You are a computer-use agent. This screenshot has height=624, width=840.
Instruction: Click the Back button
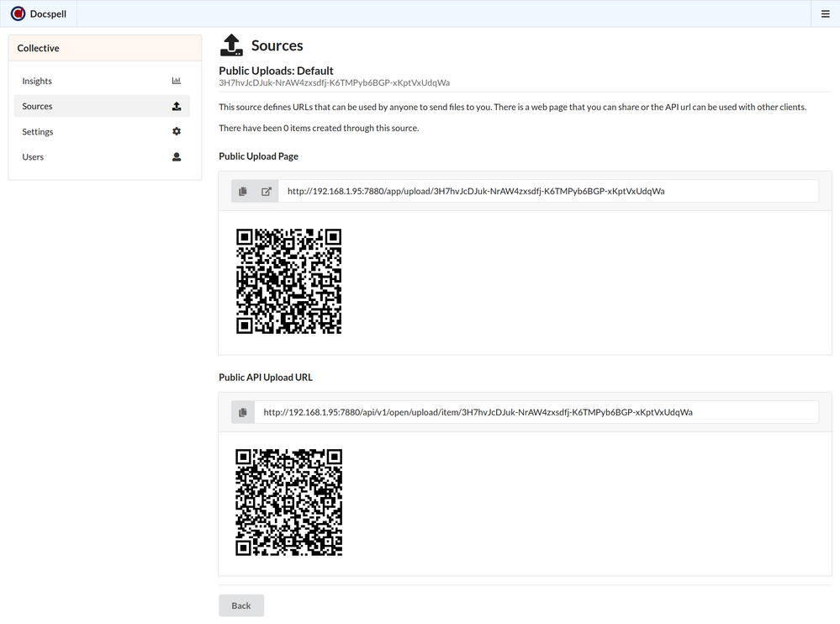[241, 605]
